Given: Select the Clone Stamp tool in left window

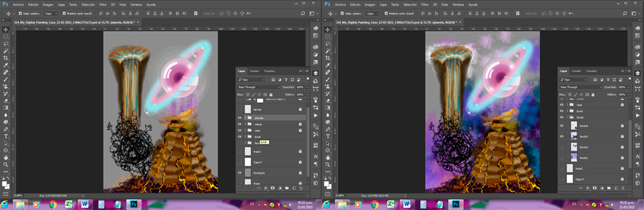Looking at the screenshot, I should click(x=6, y=86).
